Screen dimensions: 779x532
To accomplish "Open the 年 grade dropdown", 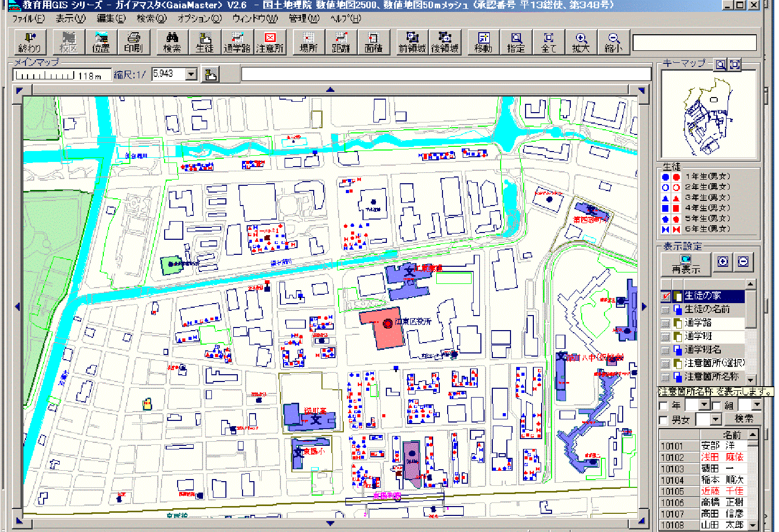I will pyautogui.click(x=704, y=405).
